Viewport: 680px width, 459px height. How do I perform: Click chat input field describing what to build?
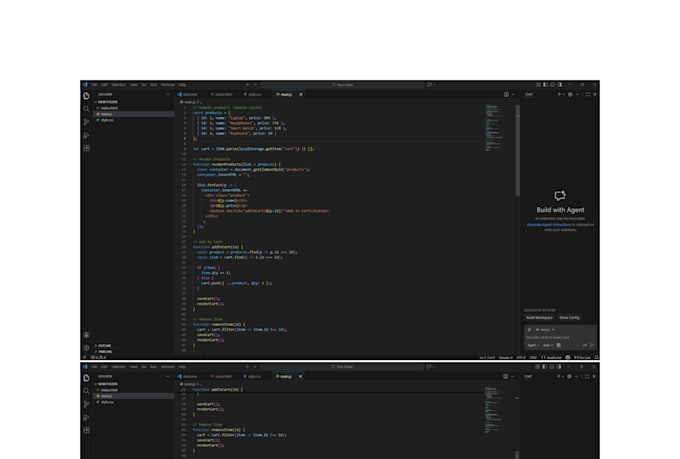[559, 337]
